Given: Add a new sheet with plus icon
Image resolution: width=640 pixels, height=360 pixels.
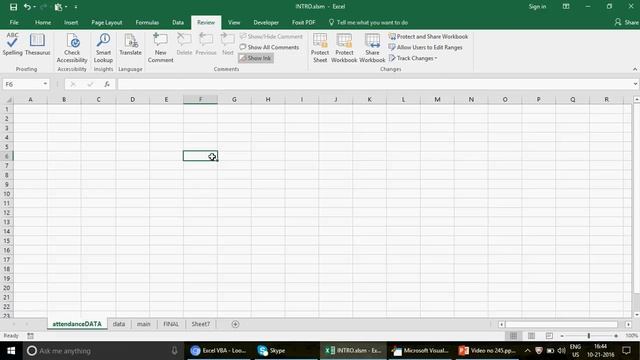Looking at the screenshot, I should click(235, 324).
